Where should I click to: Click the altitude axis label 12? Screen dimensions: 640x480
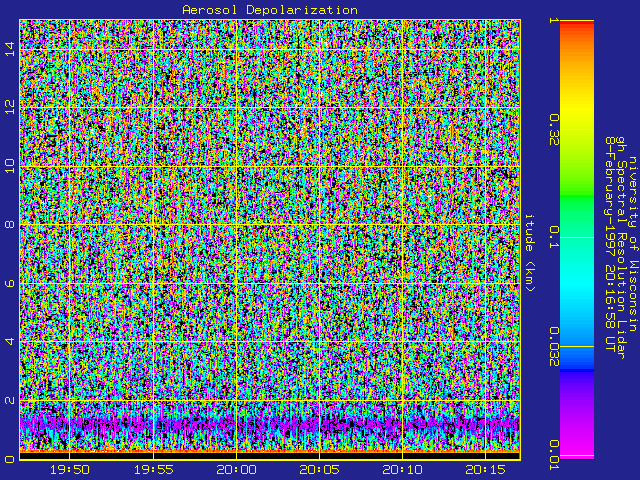point(10,107)
